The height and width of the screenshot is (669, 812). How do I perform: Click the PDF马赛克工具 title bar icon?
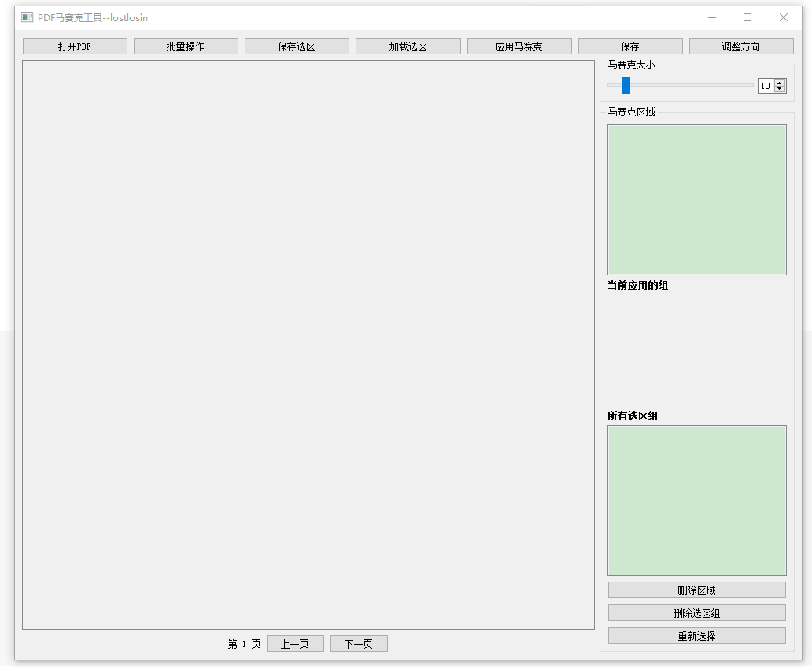25,16
